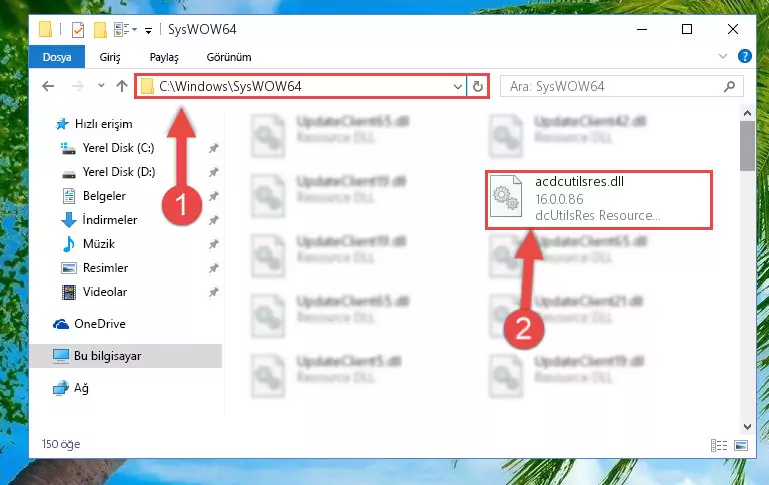This screenshot has height=485, width=769.
Task: Click pin icon beside Yerel Disk (D:)
Action: click(213, 172)
